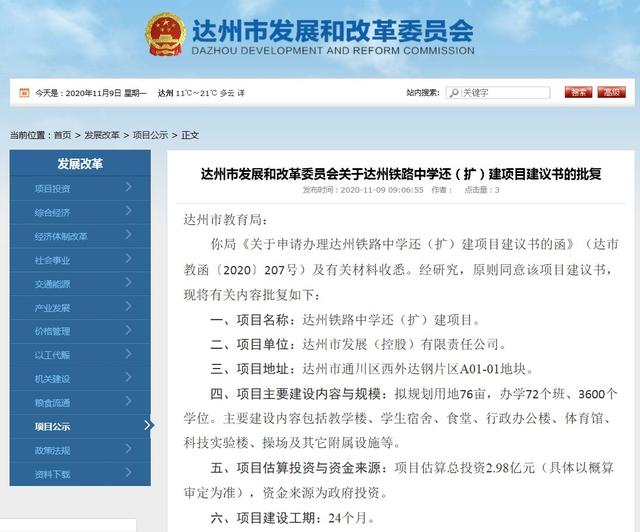Click the 二、项目单位 line
This screenshot has height=532, width=640.
pyautogui.click(x=359, y=344)
